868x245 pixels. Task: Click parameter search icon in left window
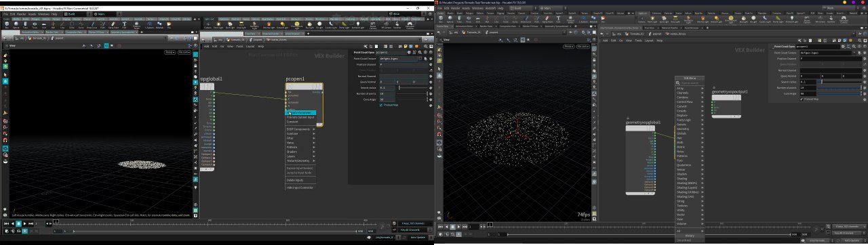point(420,52)
